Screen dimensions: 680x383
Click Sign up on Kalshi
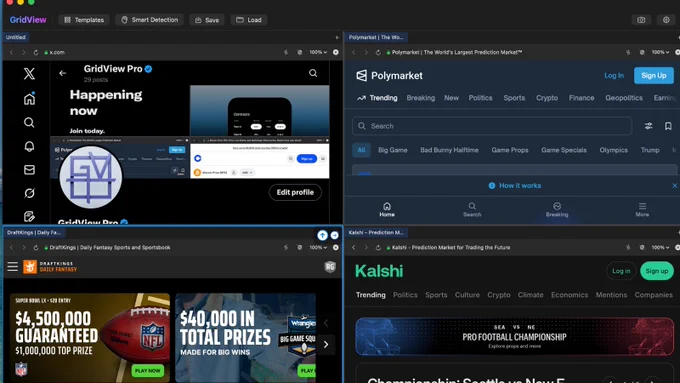tap(657, 271)
